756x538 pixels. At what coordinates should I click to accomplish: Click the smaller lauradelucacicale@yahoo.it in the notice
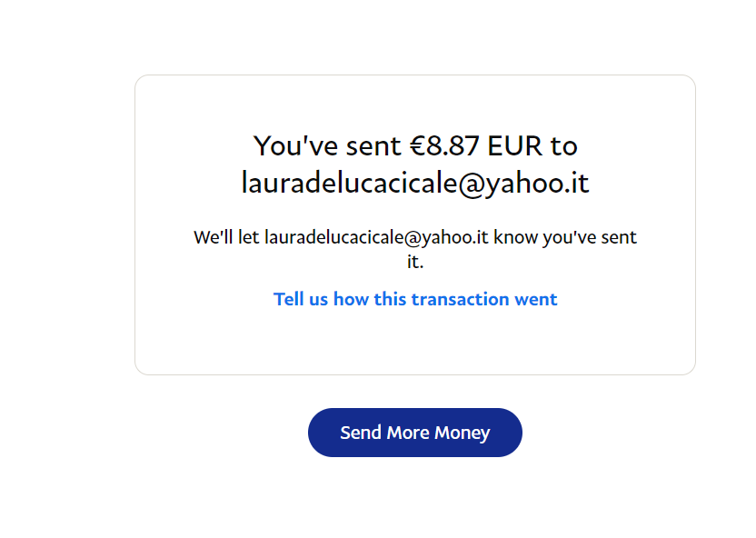tap(376, 237)
